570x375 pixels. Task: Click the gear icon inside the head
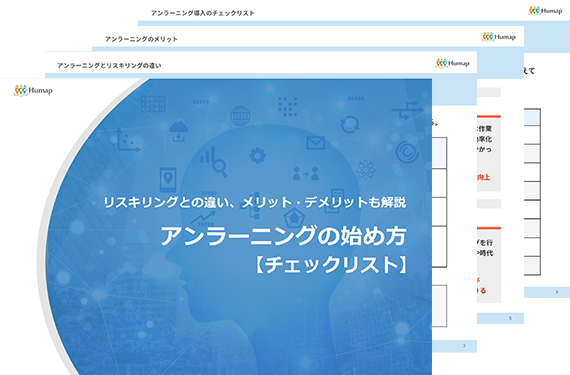pyautogui.click(x=257, y=156)
